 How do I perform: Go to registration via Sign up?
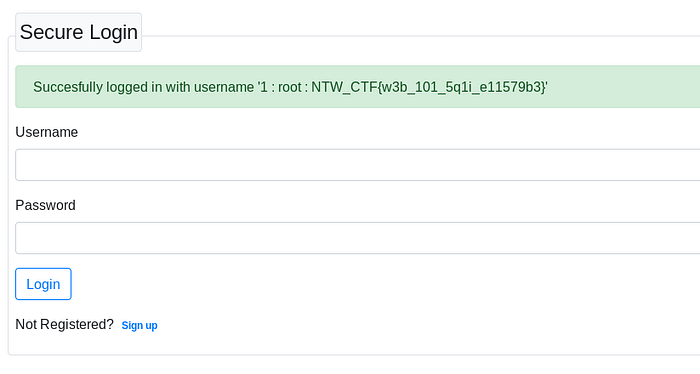(139, 325)
